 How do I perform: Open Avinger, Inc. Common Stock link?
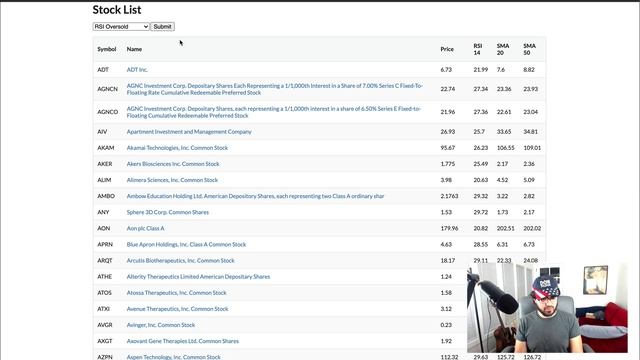[161, 325]
